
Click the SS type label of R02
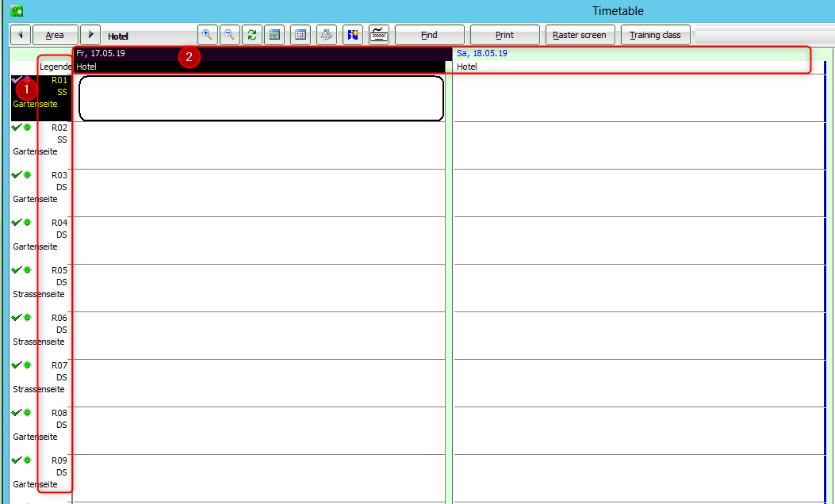click(x=63, y=139)
